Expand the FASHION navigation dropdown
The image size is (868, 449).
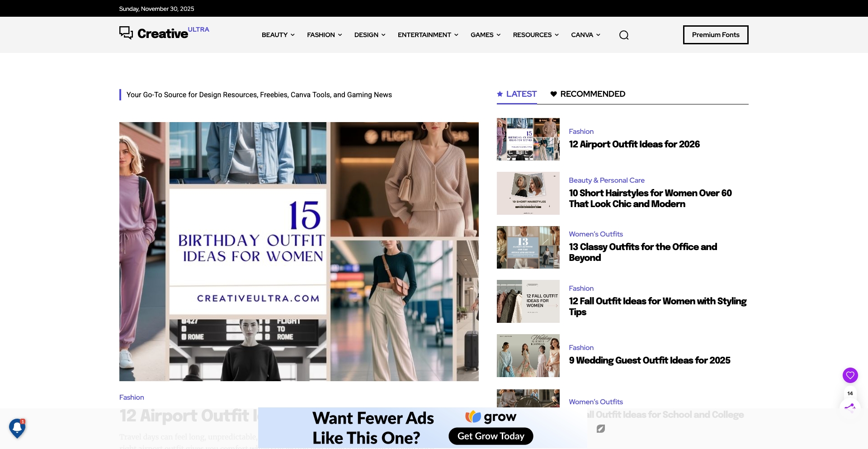324,35
